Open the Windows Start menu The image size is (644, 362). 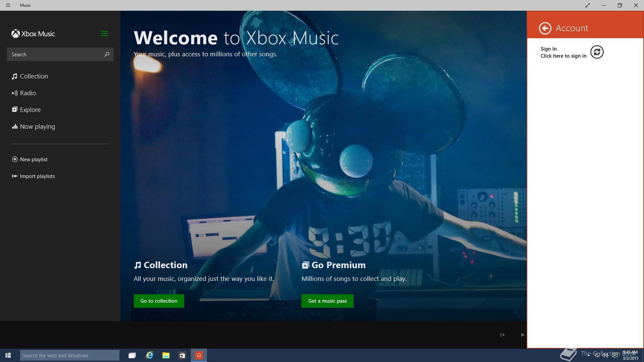8,355
